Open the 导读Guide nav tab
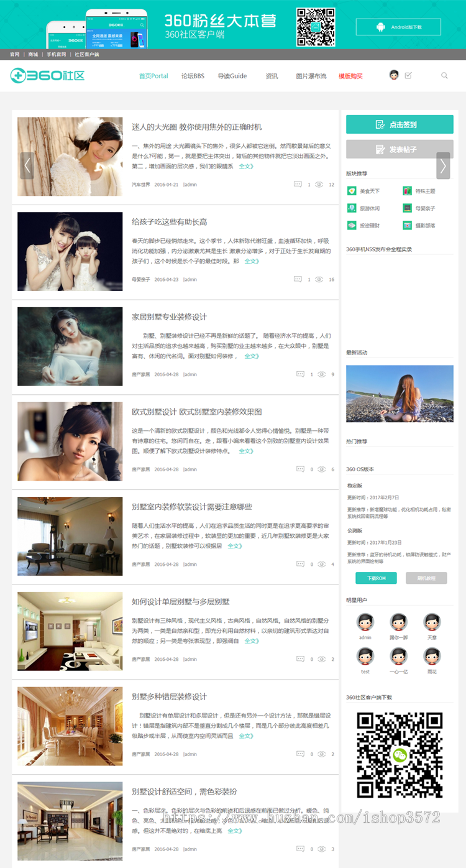The image size is (466, 868). (x=232, y=76)
